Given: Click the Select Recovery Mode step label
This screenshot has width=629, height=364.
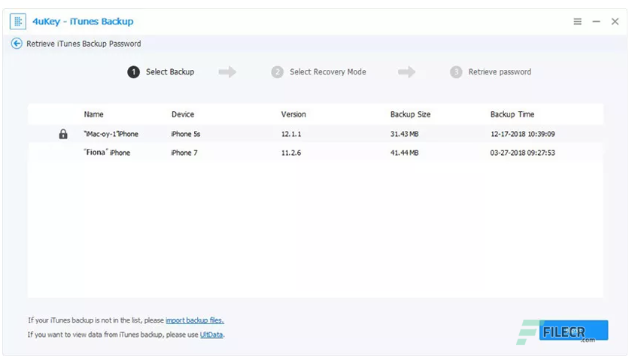Looking at the screenshot, I should [x=328, y=71].
